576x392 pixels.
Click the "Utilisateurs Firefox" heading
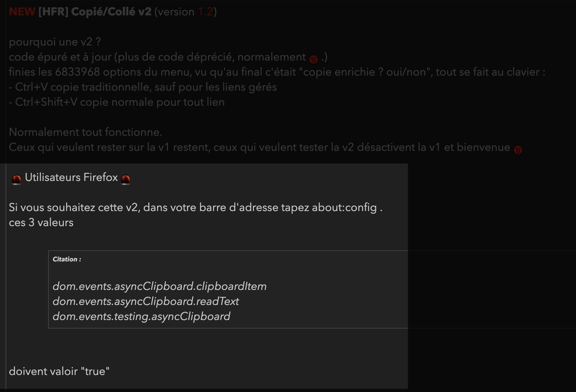[x=71, y=177]
